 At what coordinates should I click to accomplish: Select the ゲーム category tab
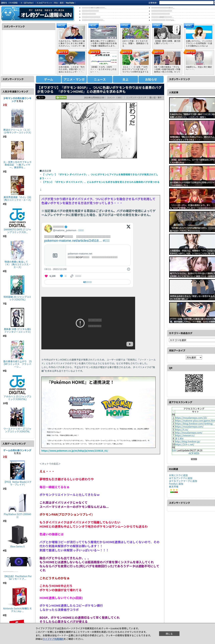[49, 79]
